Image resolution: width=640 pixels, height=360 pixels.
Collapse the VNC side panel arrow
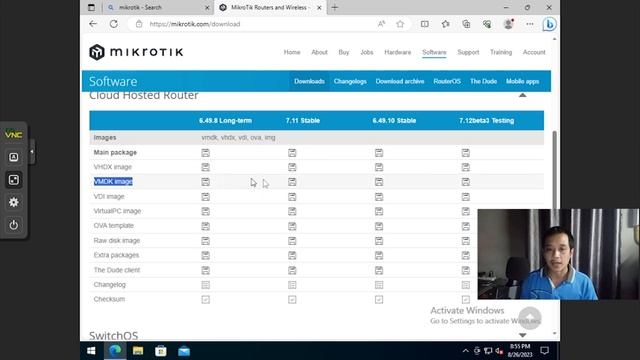pyautogui.click(x=32, y=152)
